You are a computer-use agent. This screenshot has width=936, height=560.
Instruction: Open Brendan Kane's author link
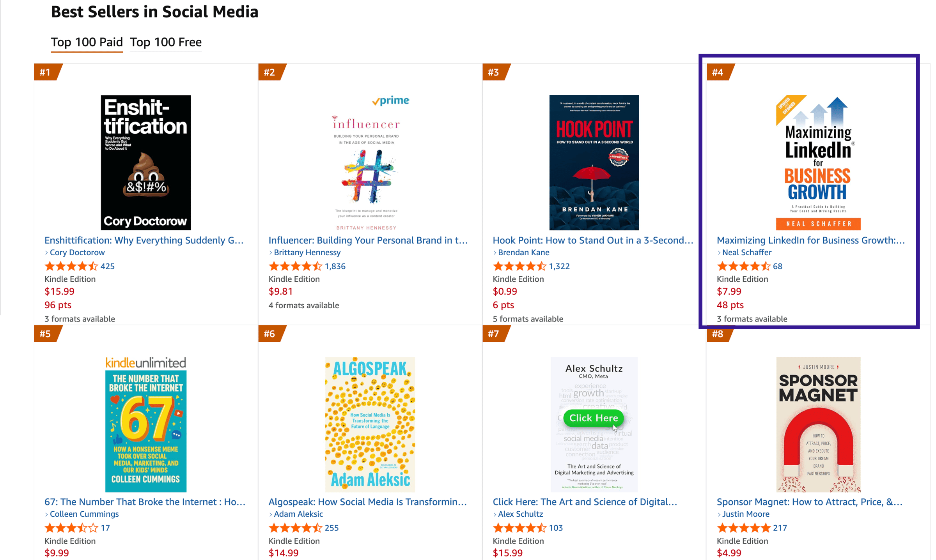pyautogui.click(x=523, y=253)
